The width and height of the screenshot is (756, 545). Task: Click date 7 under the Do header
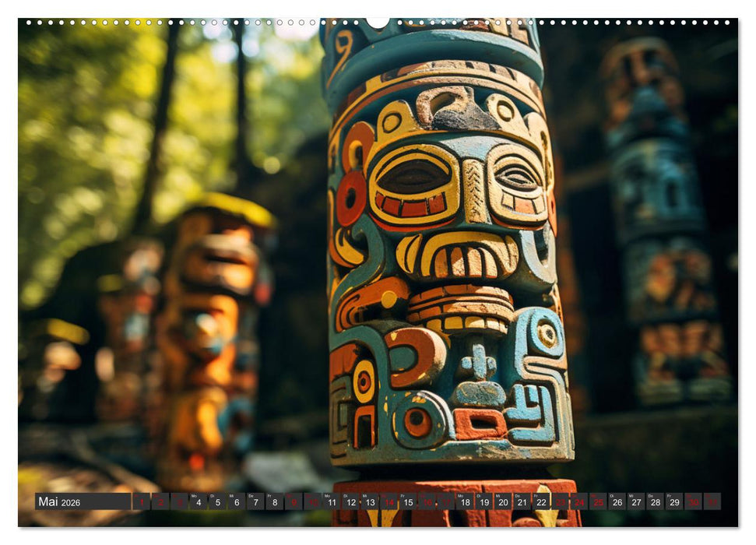(x=256, y=501)
